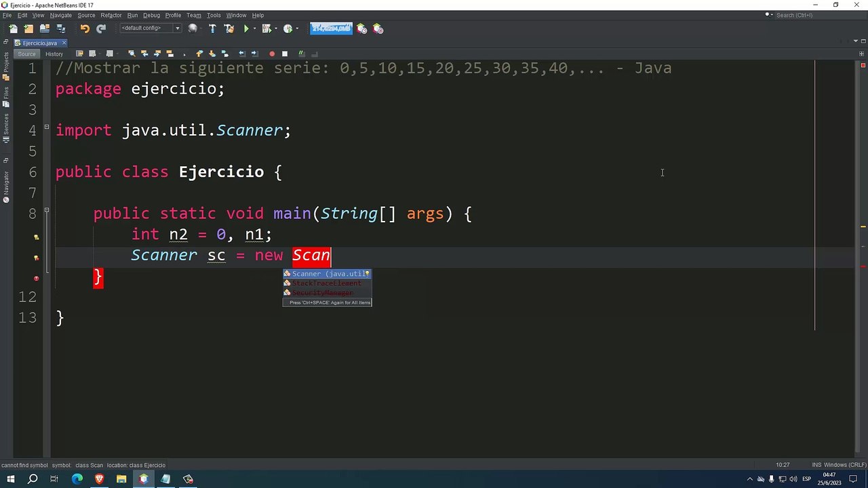Expand the Profile Project dropdown arrow
This screenshot has width=868, height=488.
pyautogui.click(x=296, y=28)
